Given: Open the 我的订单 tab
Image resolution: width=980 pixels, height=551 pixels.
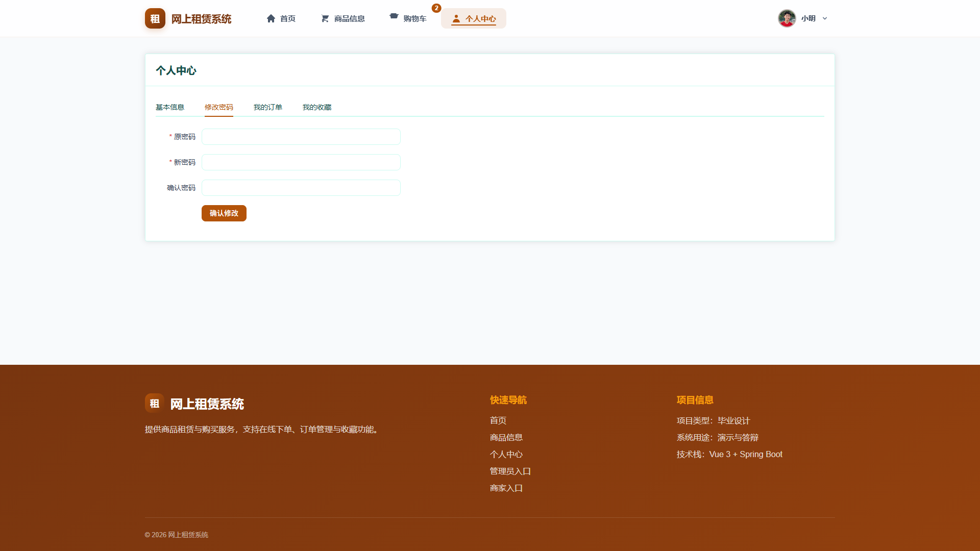Looking at the screenshot, I should coord(268,107).
